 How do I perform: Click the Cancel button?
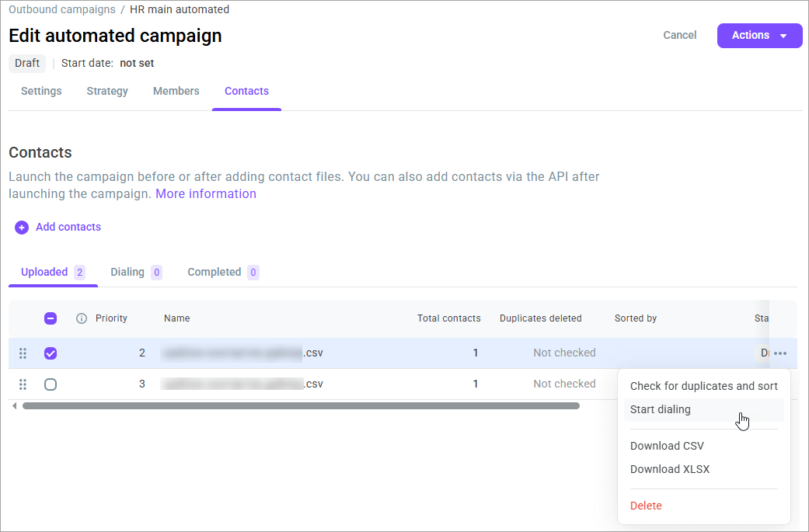pos(679,36)
